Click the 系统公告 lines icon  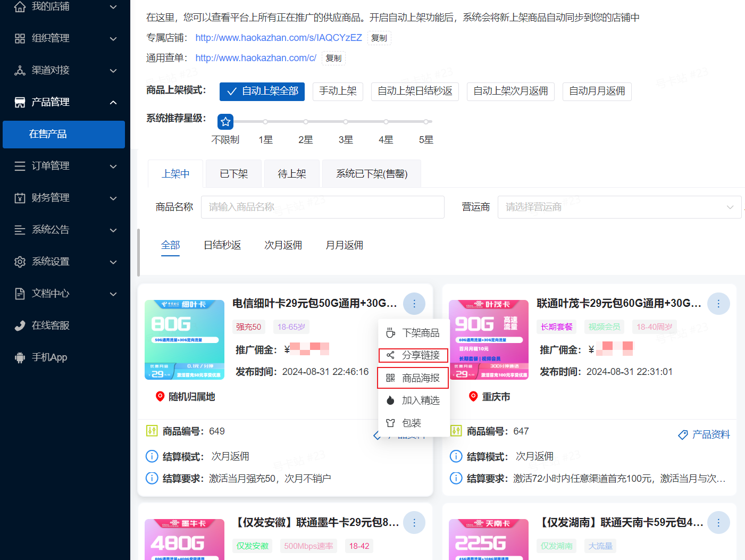(20, 230)
